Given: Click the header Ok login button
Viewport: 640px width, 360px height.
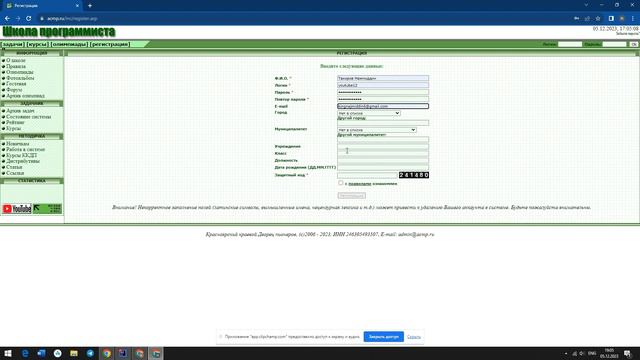Looking at the screenshot, I should coord(633,44).
